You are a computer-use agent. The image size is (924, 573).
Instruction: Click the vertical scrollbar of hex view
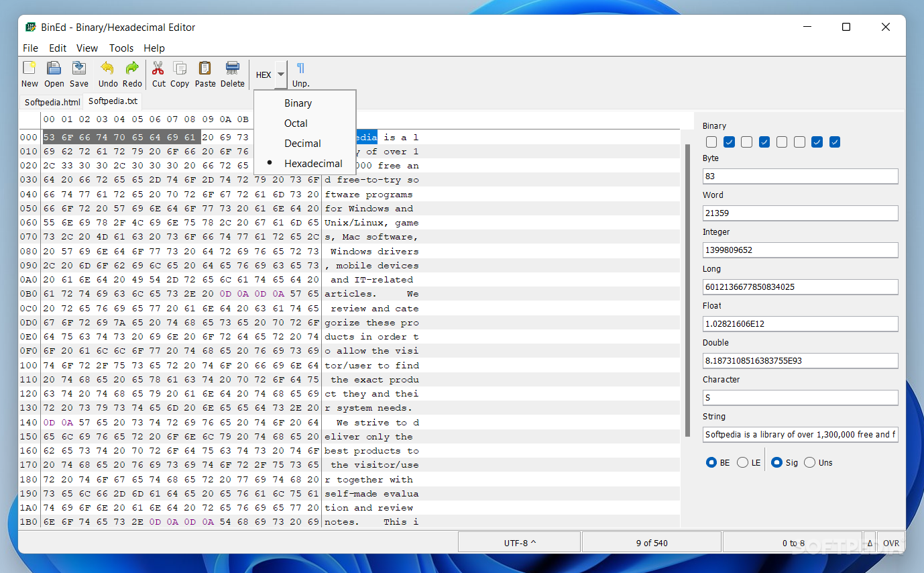pos(686,291)
